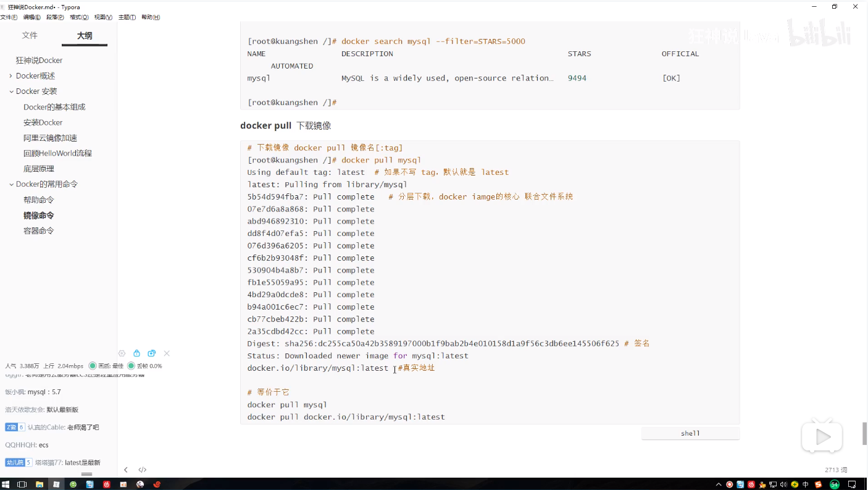
Task: Click the lock icon on live overlay
Action: click(136, 353)
